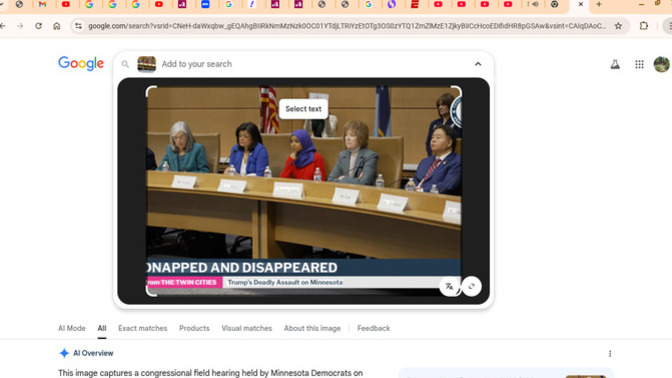Image resolution: width=672 pixels, height=378 pixels.
Task: Click the hearing photo in Lens viewer
Action: pos(303,191)
